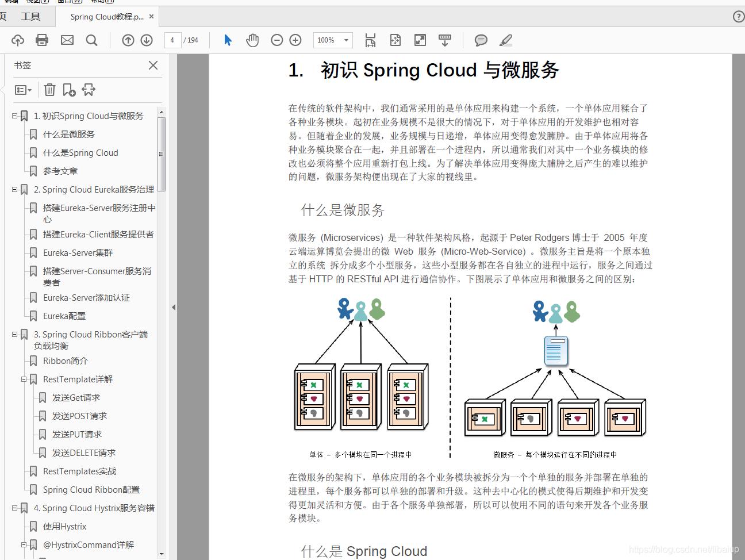Open bookmark '发送POST请求'
Viewport: 745px width, 560px height.
[79, 416]
